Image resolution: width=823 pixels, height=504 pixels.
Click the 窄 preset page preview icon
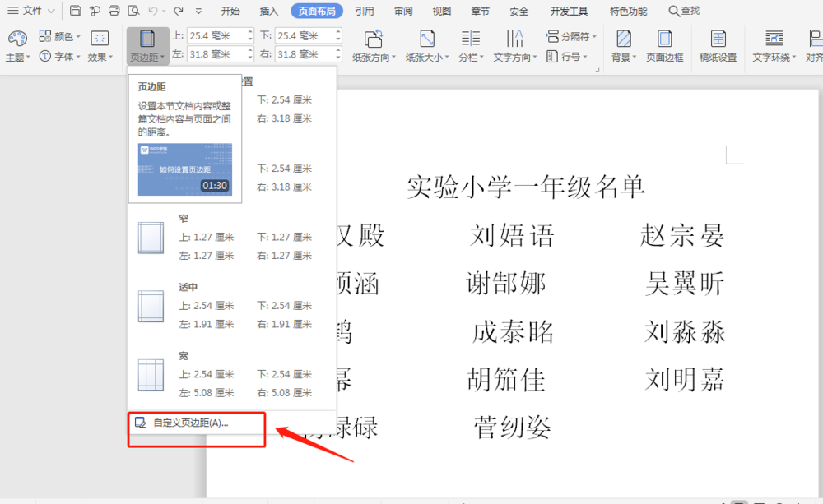tap(151, 238)
